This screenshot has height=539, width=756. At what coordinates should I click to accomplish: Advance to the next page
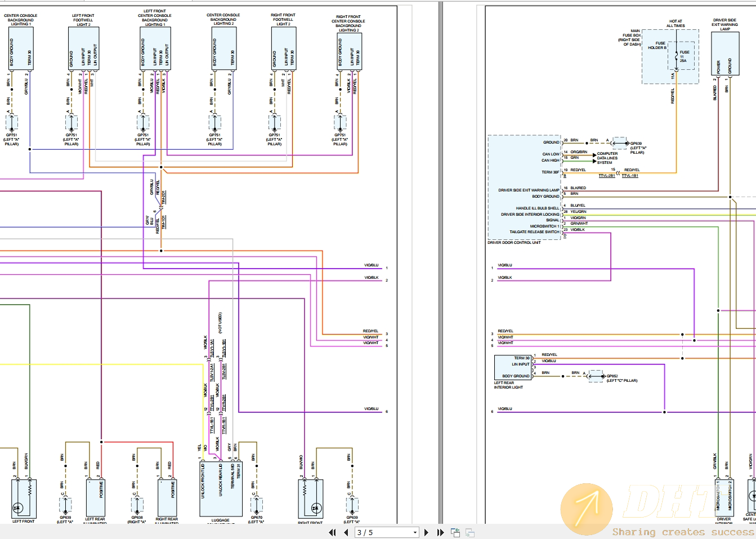pyautogui.click(x=426, y=532)
